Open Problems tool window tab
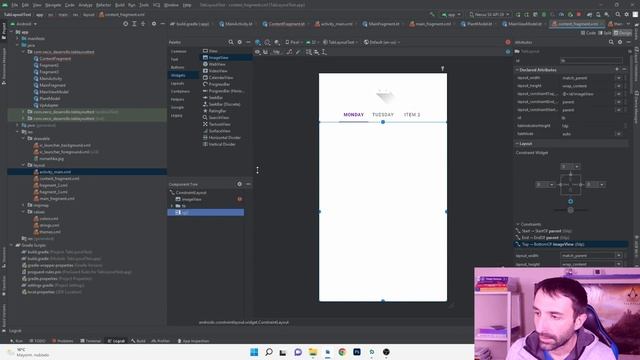 (x=62, y=341)
